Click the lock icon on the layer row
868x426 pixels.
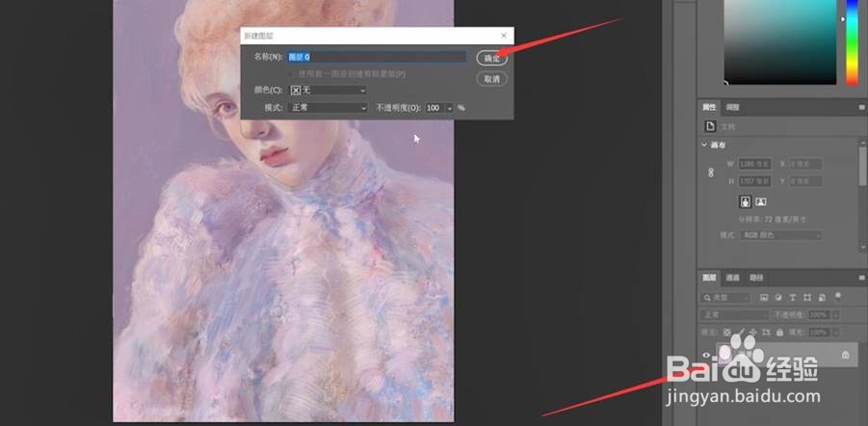click(845, 355)
